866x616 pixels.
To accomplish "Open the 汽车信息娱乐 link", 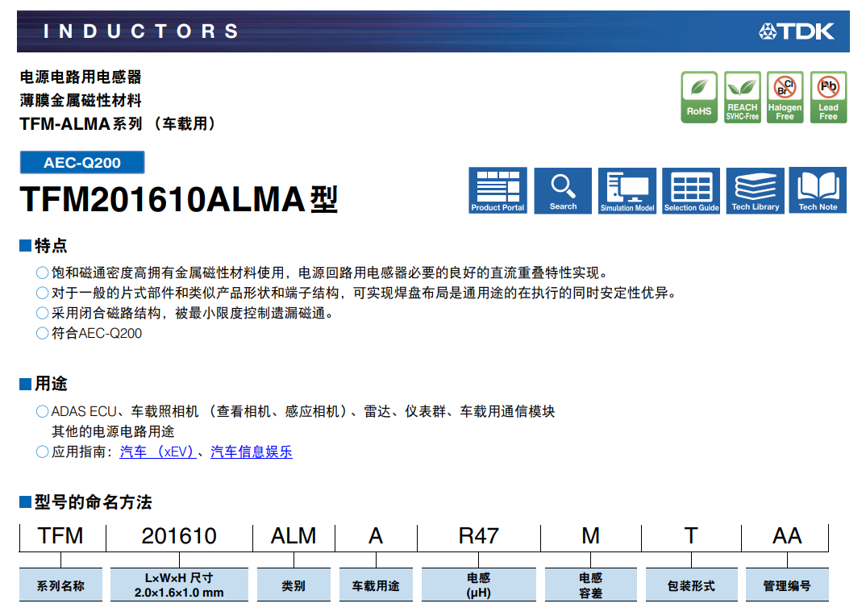I will click(252, 452).
